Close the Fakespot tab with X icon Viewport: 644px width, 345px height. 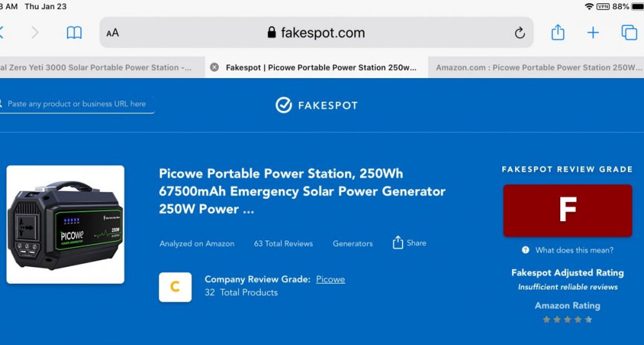(x=214, y=67)
